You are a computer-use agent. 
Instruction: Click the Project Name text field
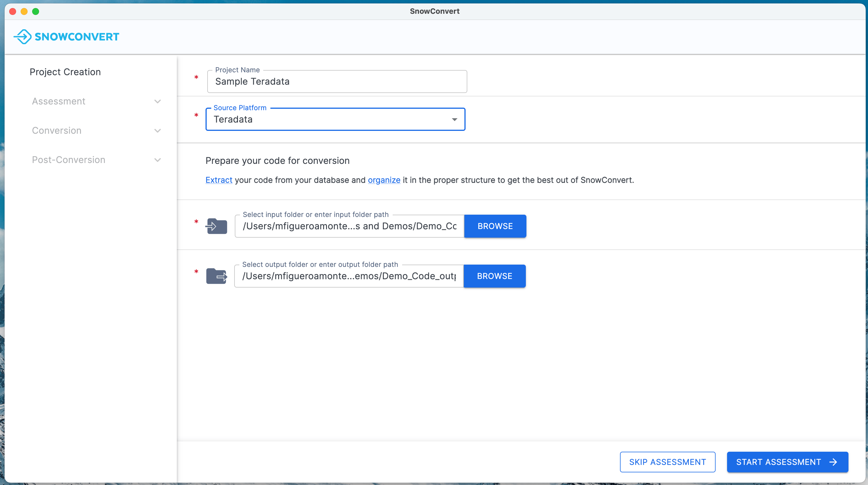coord(337,81)
